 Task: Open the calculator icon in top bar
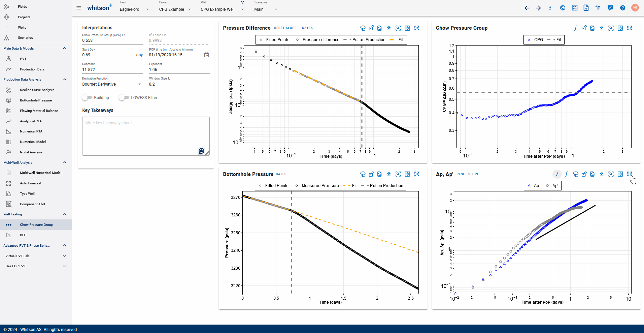[x=575, y=8]
